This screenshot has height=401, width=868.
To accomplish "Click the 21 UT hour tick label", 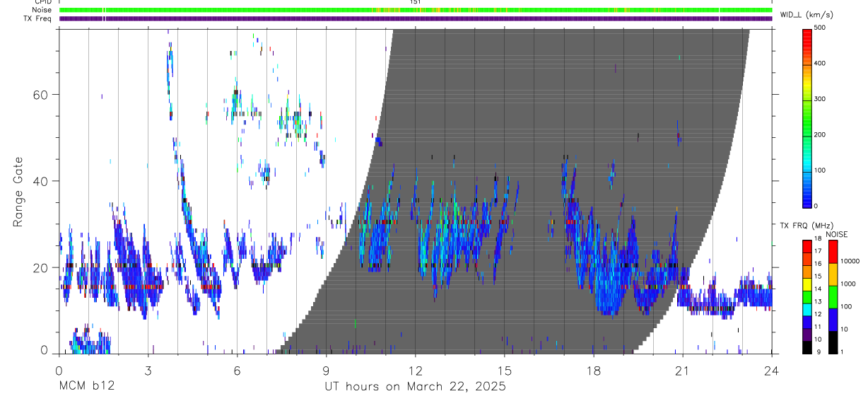I will point(683,370).
